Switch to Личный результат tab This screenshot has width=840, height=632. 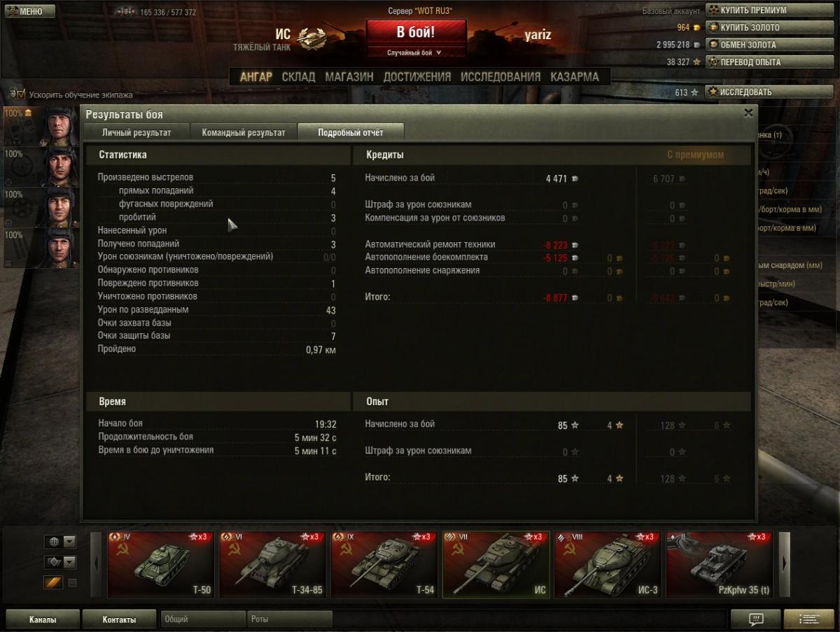tap(136, 132)
